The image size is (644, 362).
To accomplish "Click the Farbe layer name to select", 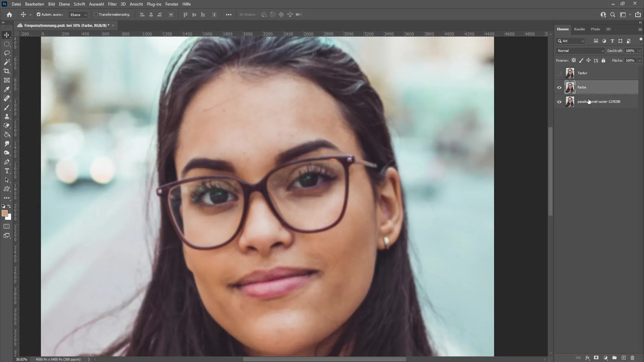I will [582, 86].
